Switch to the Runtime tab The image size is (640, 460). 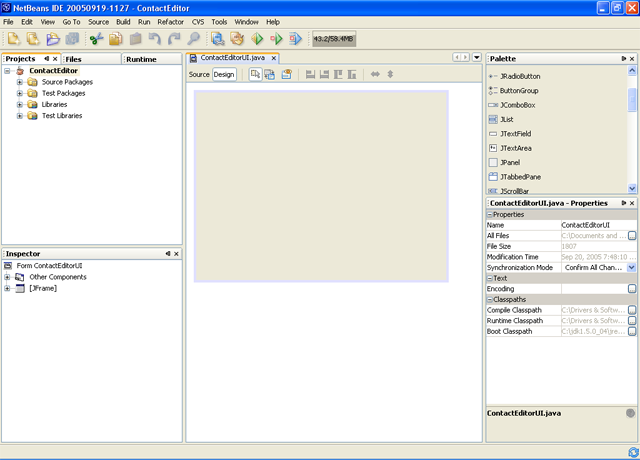click(141, 59)
